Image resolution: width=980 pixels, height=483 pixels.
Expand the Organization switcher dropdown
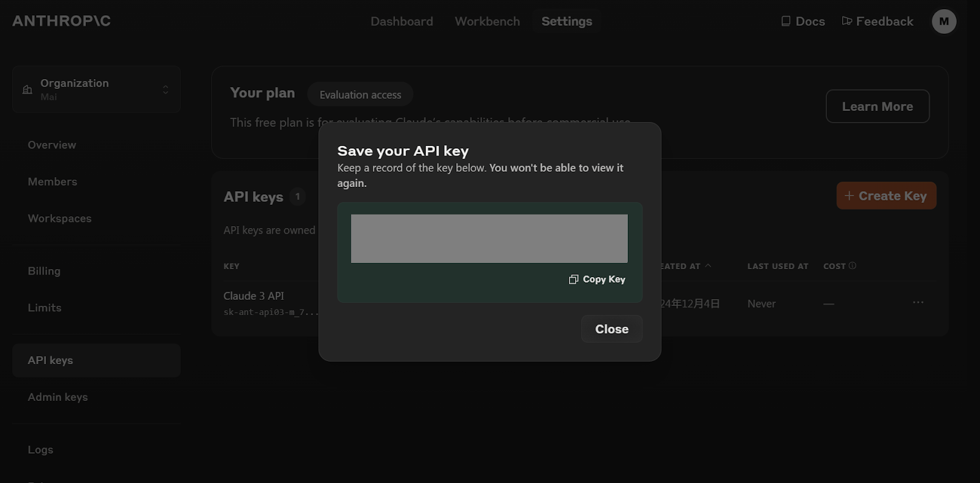click(165, 89)
